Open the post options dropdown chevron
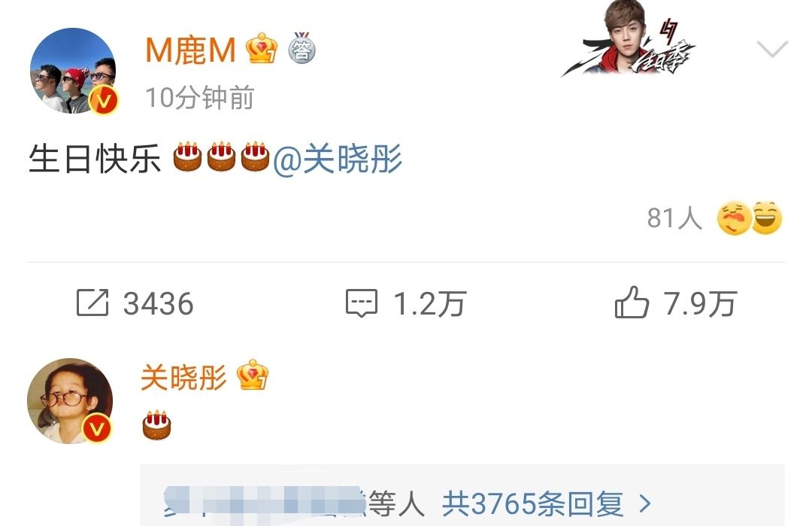The image size is (812, 526). click(772, 49)
